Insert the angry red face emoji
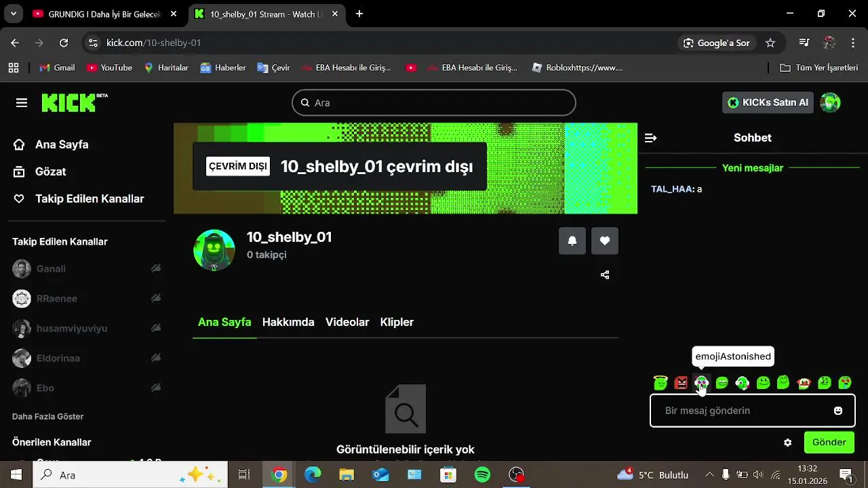Screen dimensions: 868x488 pos(681,383)
